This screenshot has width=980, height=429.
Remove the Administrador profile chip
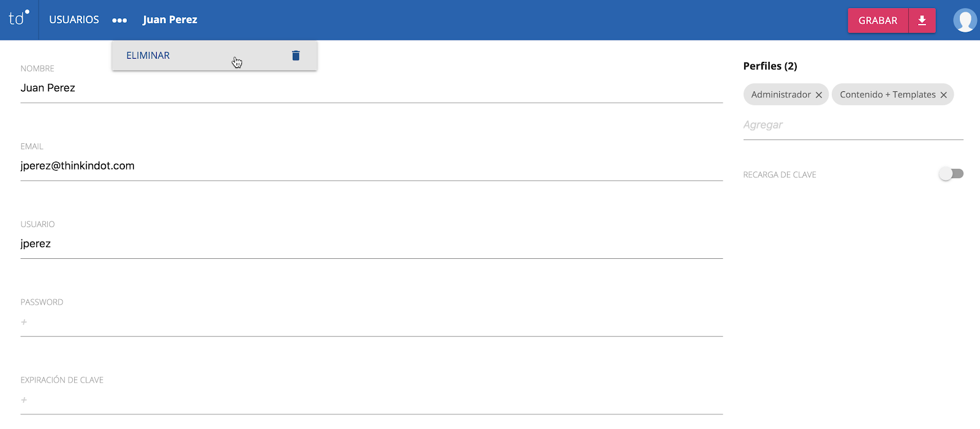click(x=819, y=95)
